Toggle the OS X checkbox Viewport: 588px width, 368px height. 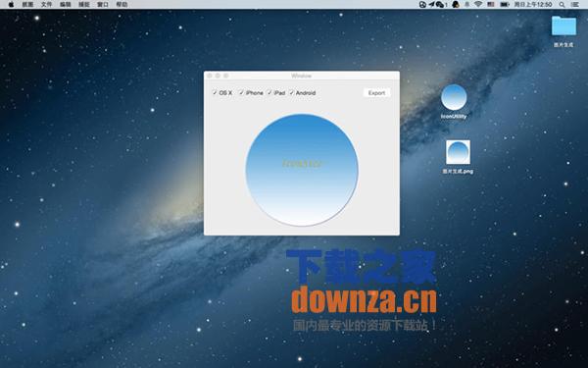tap(215, 93)
